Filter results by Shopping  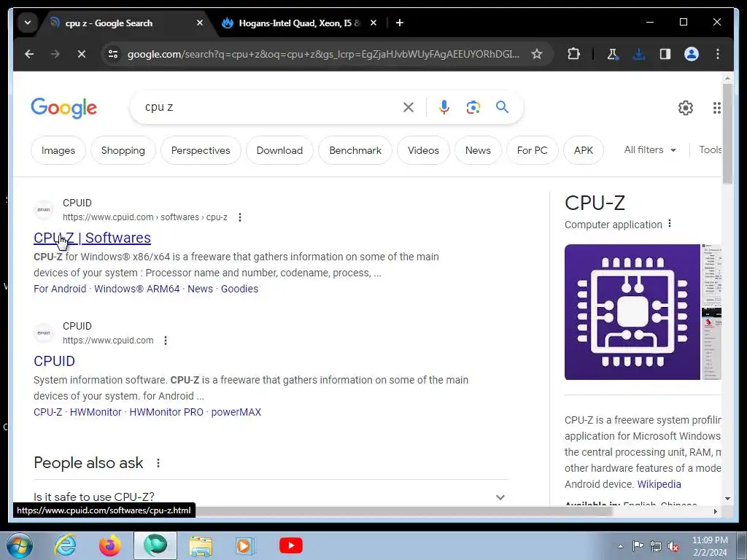tap(123, 150)
